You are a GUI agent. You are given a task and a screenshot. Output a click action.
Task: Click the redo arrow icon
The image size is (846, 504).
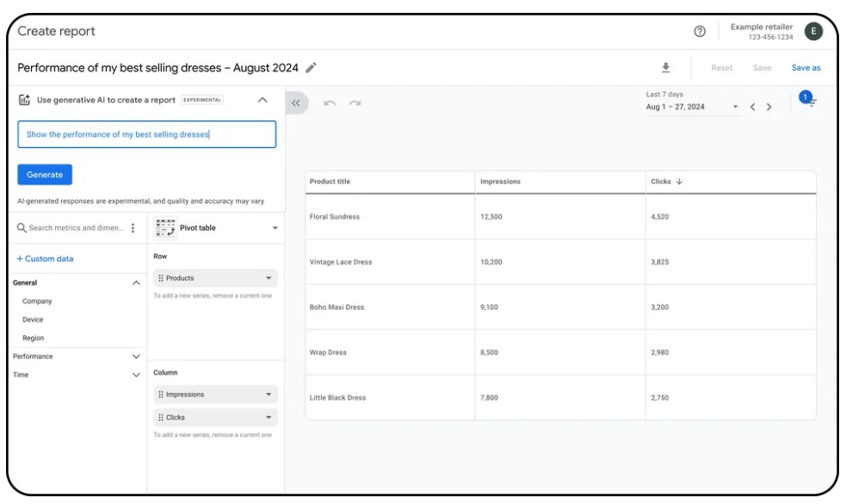pyautogui.click(x=355, y=103)
